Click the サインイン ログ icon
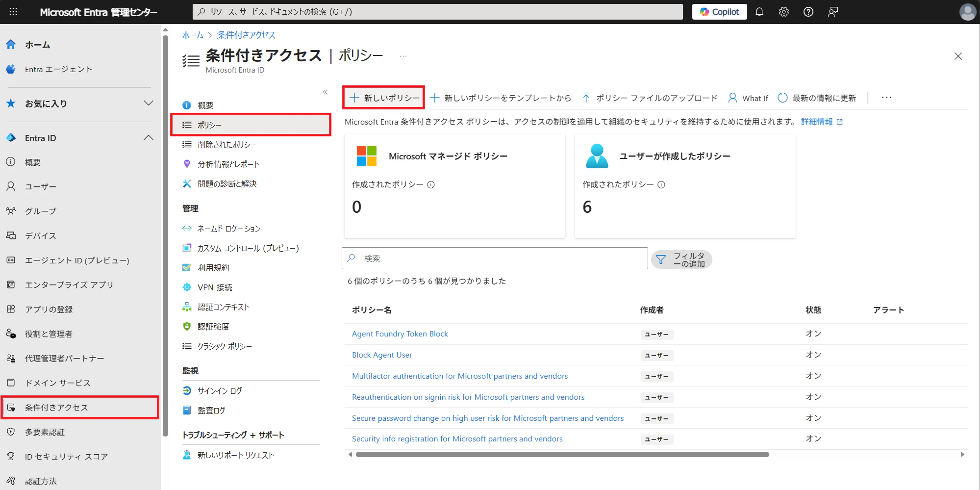This screenshot has height=490, width=980. tap(187, 391)
